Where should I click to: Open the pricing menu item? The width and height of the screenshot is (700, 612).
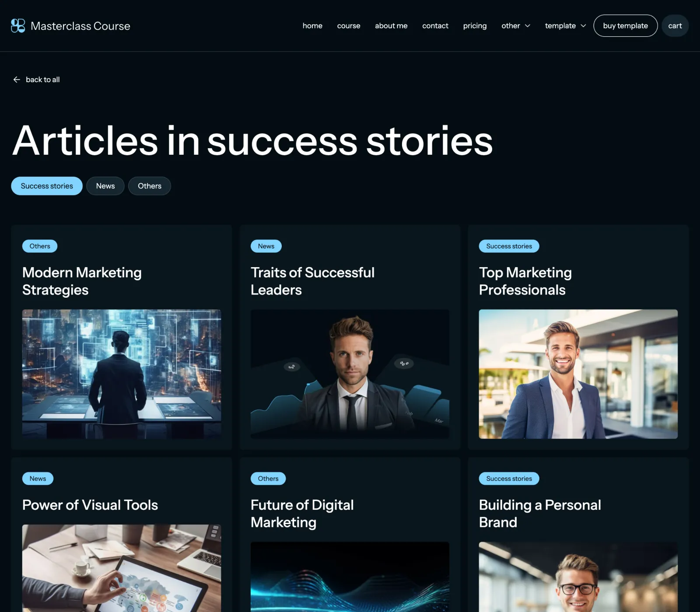click(x=475, y=26)
